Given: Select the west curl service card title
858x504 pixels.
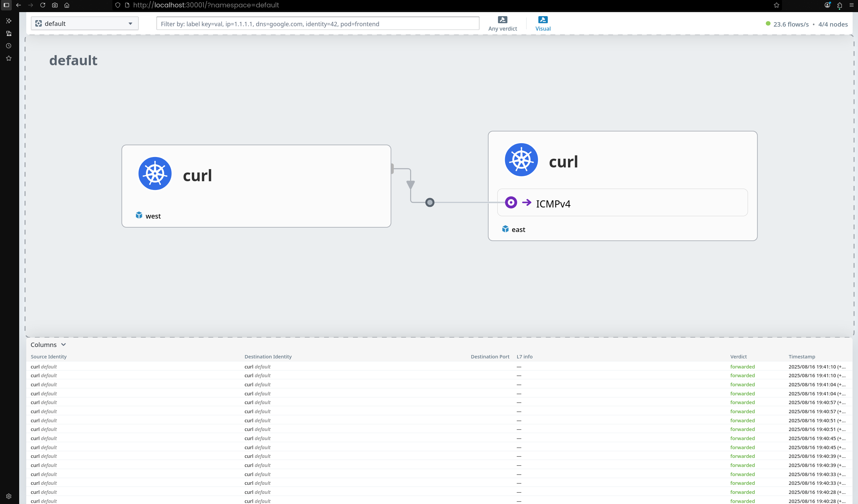Looking at the screenshot, I should tap(197, 176).
